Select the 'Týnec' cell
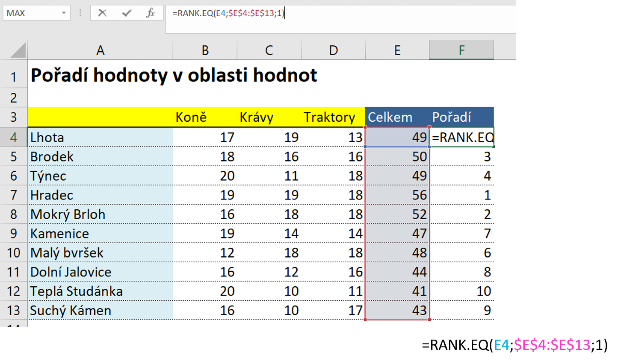Screen dimensions: 618x364 100,176
